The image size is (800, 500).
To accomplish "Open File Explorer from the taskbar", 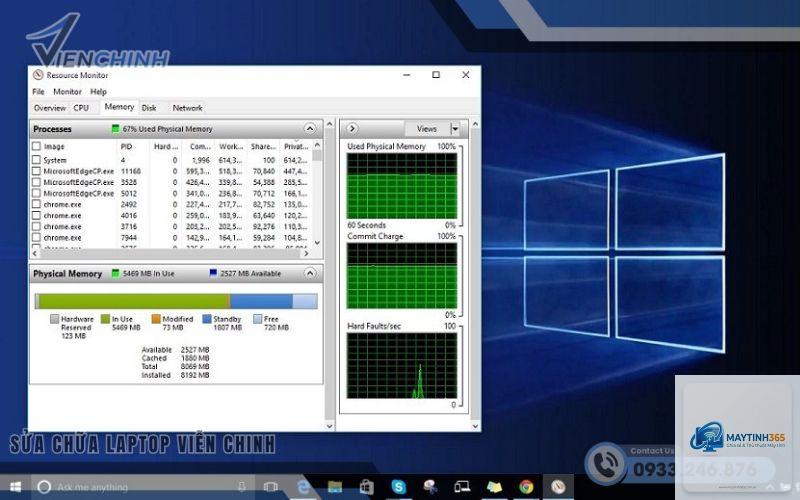I will coord(335,487).
